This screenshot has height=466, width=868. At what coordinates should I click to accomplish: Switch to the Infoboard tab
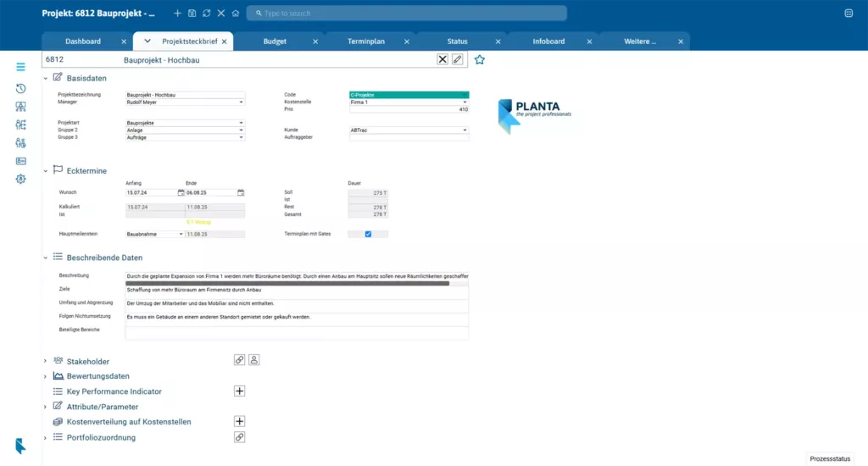pos(548,42)
